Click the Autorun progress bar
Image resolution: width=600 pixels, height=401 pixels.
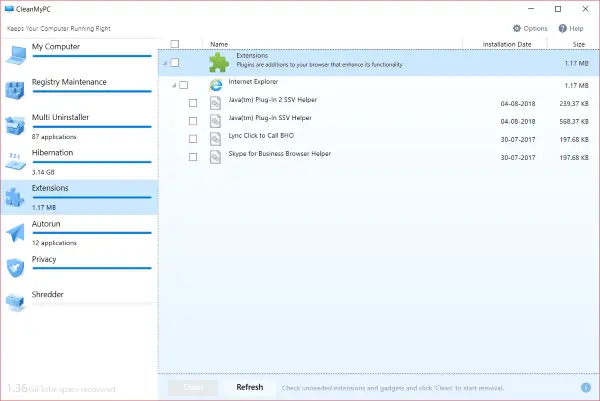(x=92, y=233)
